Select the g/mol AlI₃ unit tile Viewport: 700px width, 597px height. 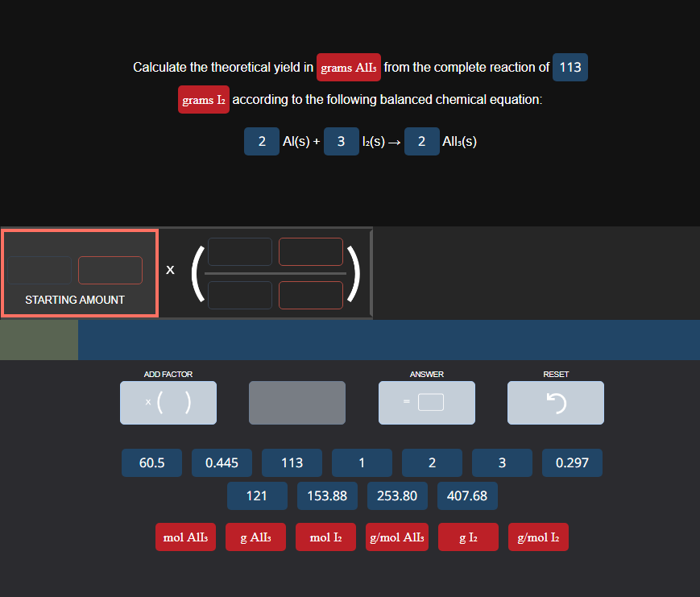pyautogui.click(x=396, y=537)
